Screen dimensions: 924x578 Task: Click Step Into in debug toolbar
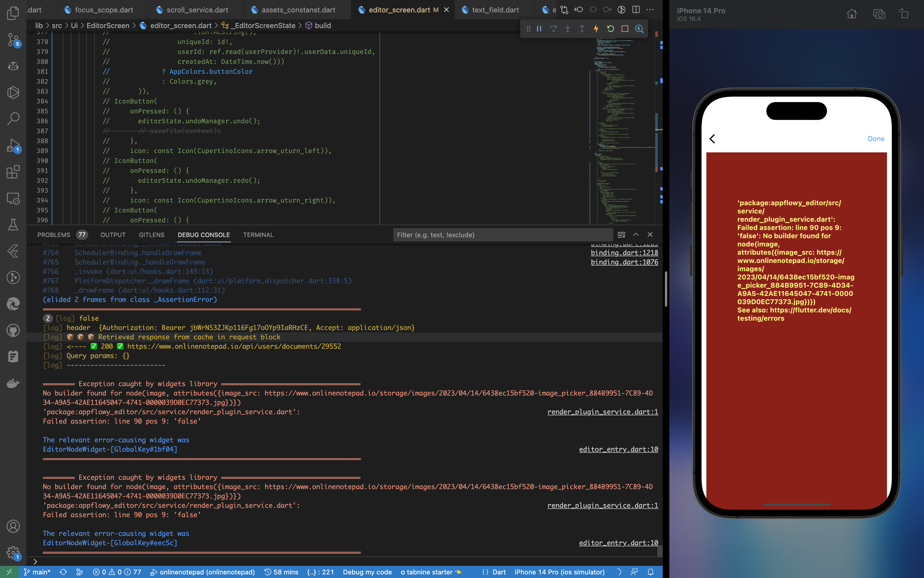tap(568, 29)
